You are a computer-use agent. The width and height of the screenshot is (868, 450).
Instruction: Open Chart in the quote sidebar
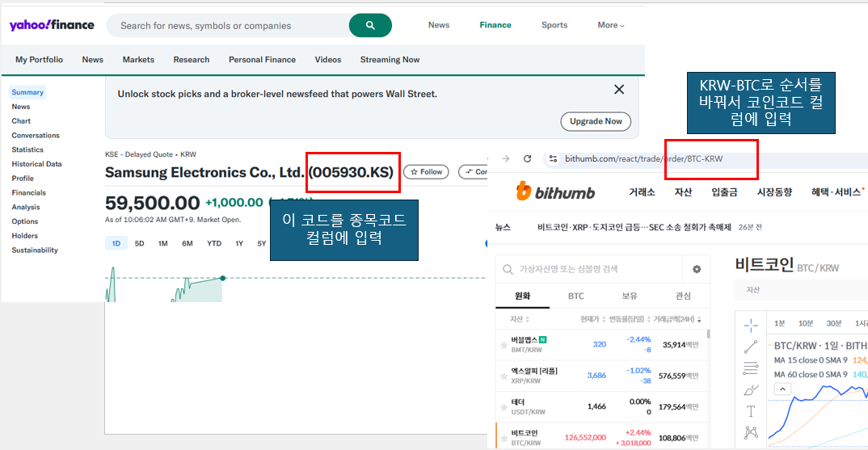(21, 121)
